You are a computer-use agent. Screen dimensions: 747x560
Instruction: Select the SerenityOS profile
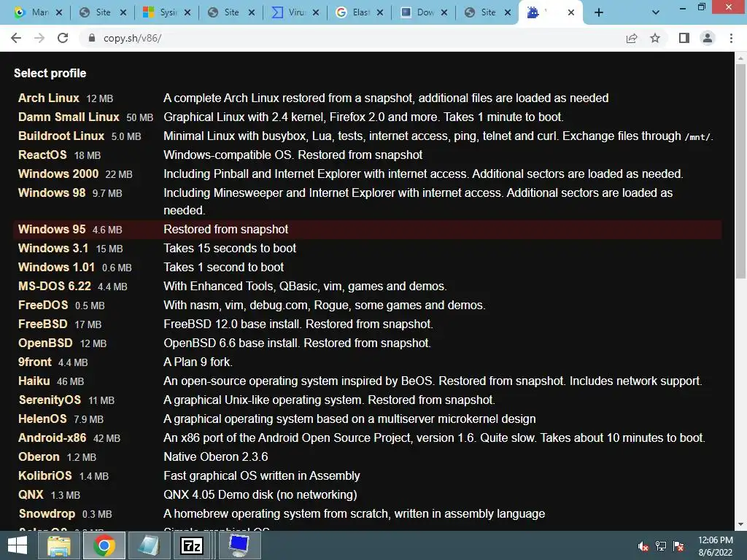click(x=50, y=400)
